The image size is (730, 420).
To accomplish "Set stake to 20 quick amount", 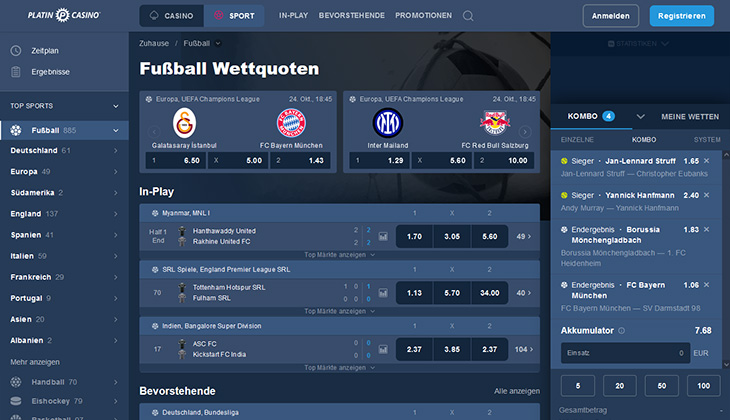I will point(620,386).
